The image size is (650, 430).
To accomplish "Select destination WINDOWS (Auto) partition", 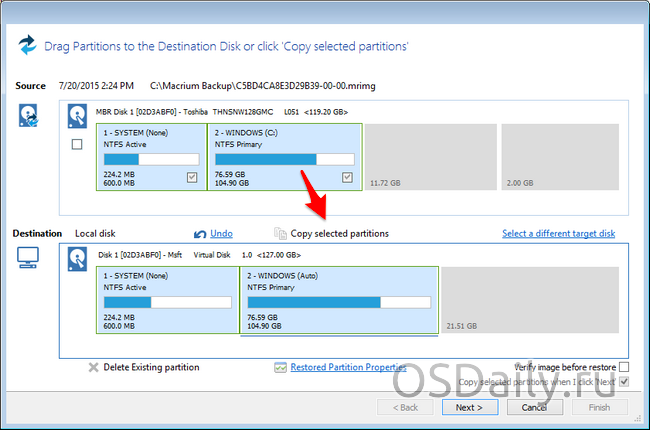I will tap(338, 300).
